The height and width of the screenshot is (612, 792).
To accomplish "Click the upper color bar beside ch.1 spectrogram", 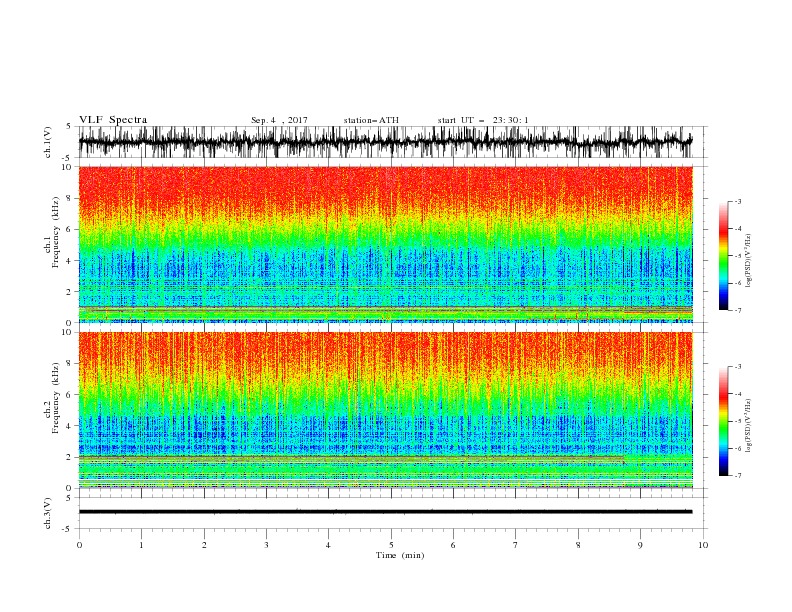I will tap(724, 256).
